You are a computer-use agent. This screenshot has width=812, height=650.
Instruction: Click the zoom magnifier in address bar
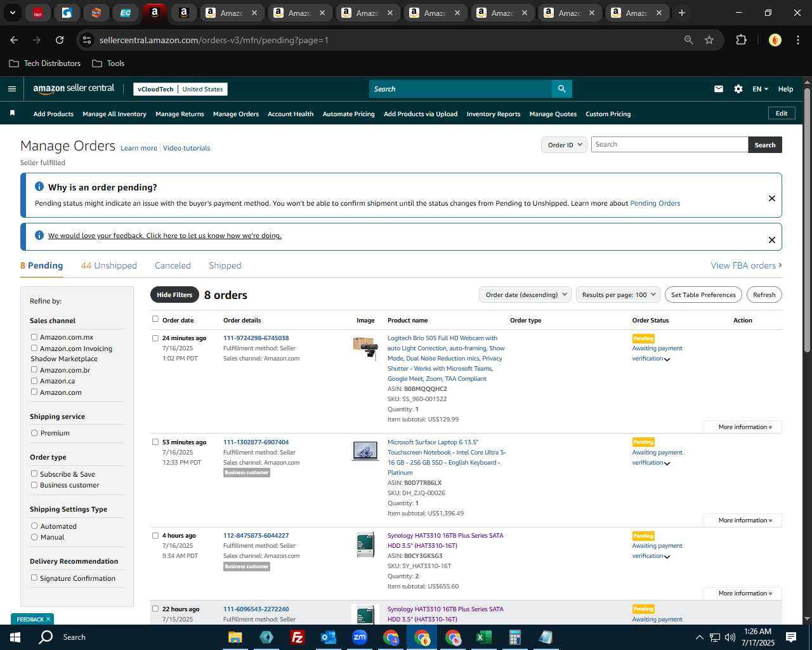[688, 40]
